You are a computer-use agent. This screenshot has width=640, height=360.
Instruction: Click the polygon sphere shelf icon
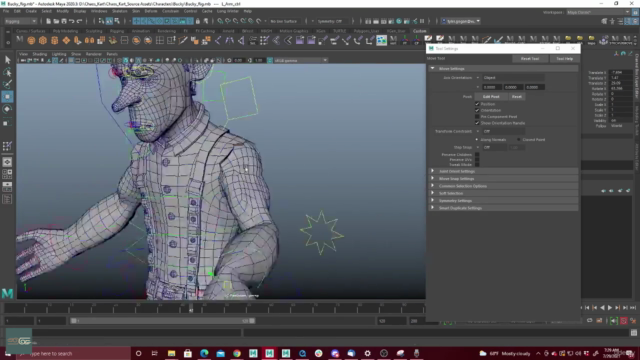tap(31, 40)
